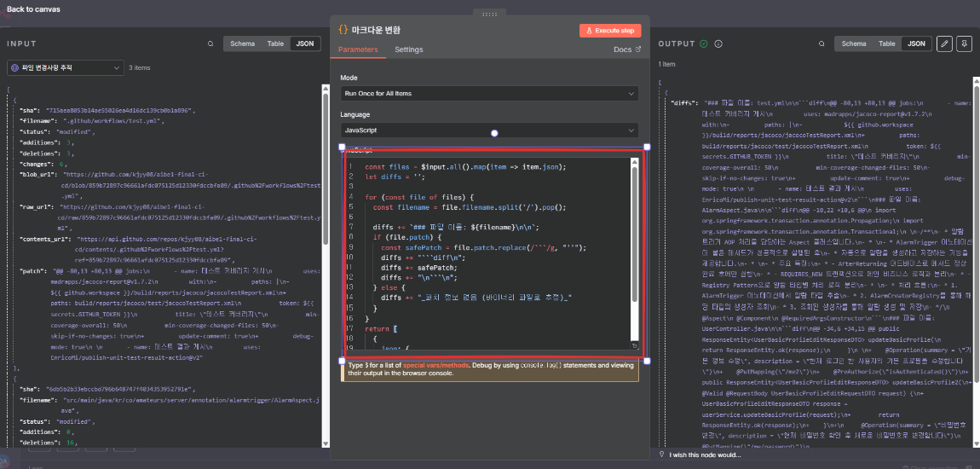Click the "diffs" key in OUTPUT JSON

[683, 103]
